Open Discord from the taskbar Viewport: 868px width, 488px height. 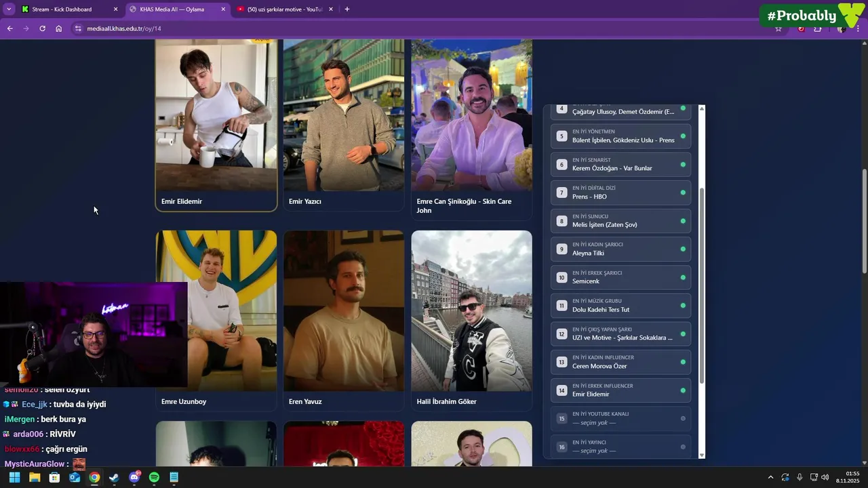tap(134, 477)
